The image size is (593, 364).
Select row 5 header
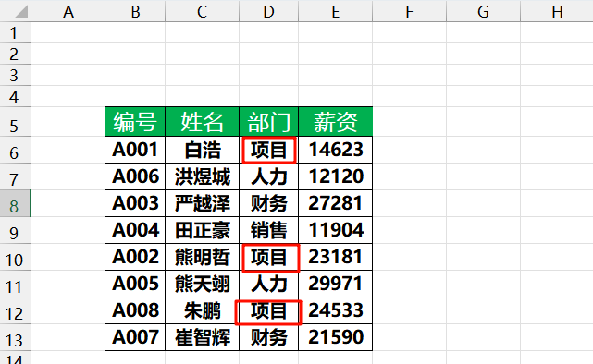point(15,122)
